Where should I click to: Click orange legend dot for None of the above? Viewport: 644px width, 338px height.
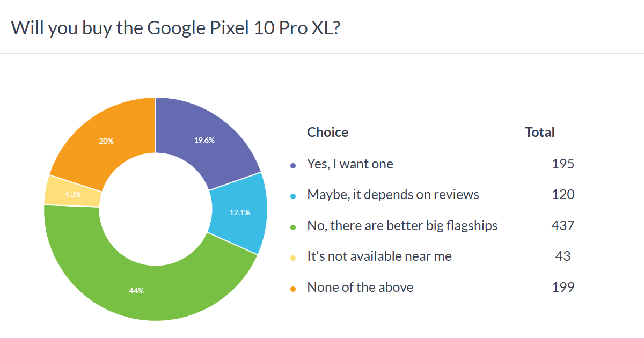tap(293, 289)
